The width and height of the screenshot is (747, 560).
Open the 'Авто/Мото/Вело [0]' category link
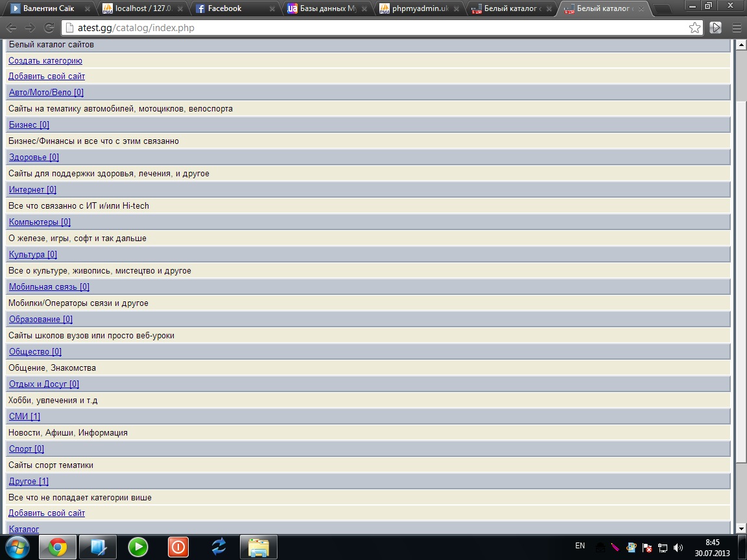46,93
